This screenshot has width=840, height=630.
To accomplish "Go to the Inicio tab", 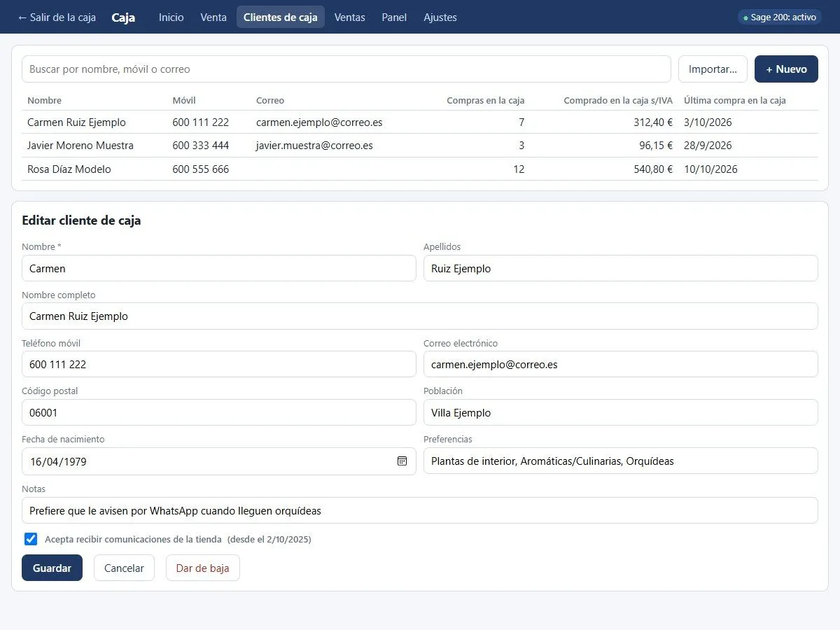I will (x=171, y=17).
